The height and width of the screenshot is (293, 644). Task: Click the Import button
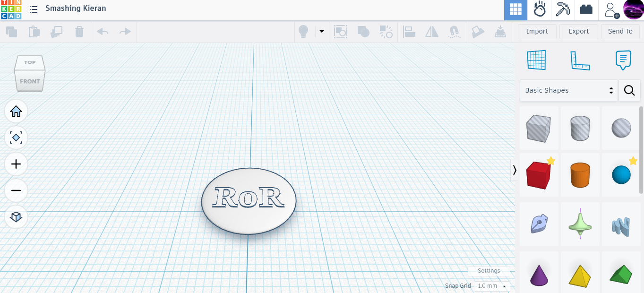point(537,32)
